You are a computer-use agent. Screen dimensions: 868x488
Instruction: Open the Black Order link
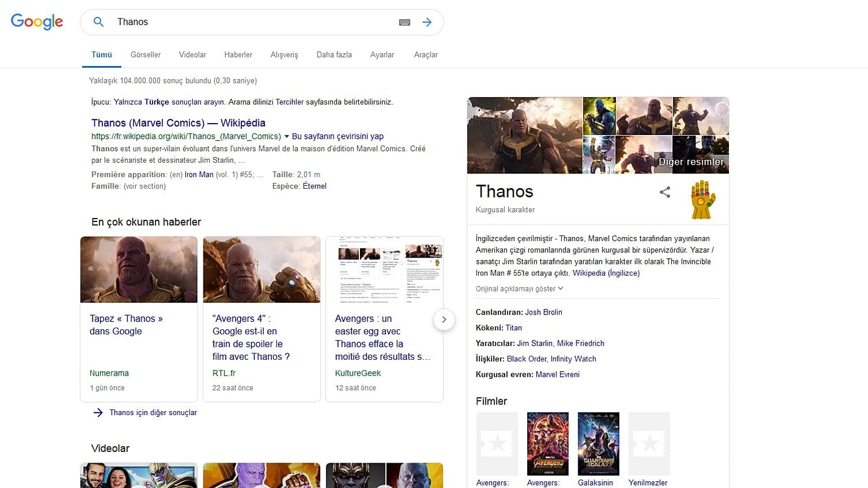click(x=527, y=359)
